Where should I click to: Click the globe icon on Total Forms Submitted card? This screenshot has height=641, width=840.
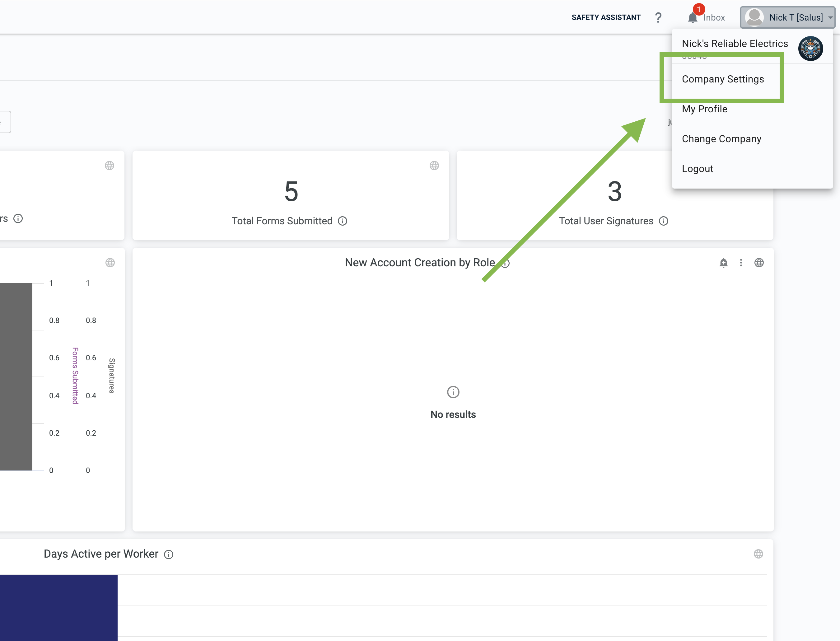click(x=434, y=166)
